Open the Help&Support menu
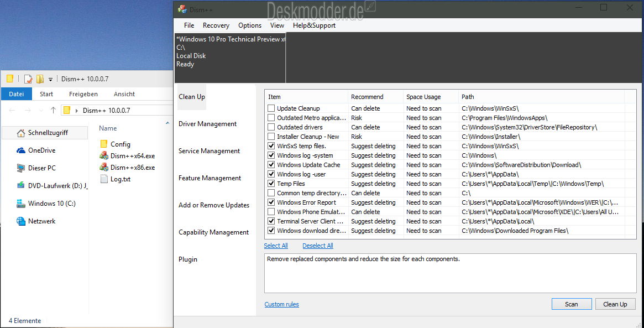 point(314,25)
